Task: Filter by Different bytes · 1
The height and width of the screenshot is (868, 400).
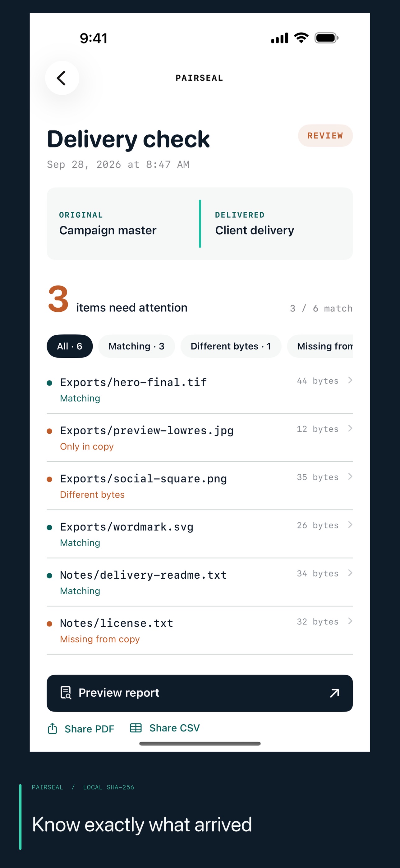Action: [231, 346]
